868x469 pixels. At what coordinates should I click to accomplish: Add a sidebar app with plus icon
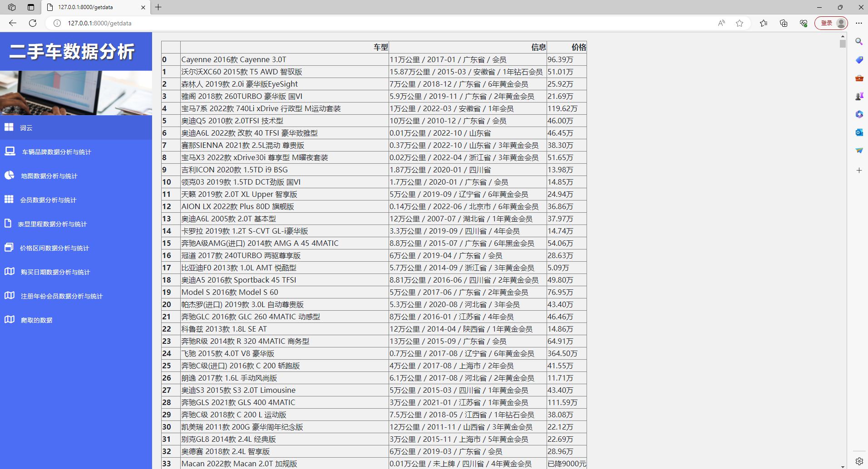[859, 171]
